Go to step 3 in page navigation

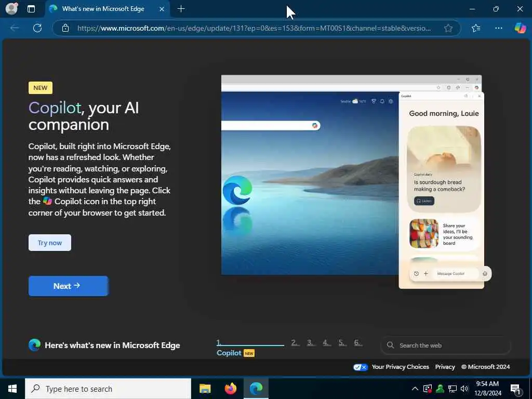pos(311,343)
